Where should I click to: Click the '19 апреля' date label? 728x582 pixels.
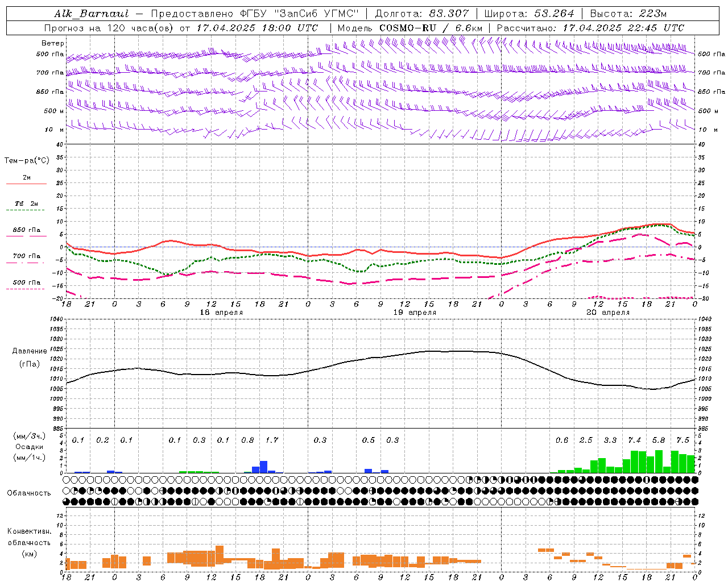tap(415, 313)
